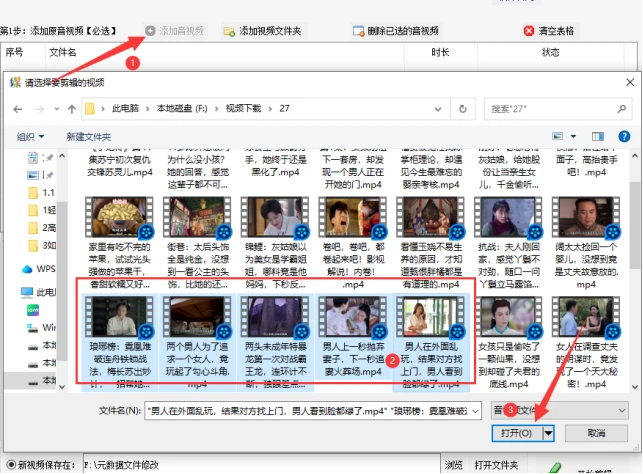
Task: Select 此电脑 in the navigation sidebar
Action: coord(39,292)
